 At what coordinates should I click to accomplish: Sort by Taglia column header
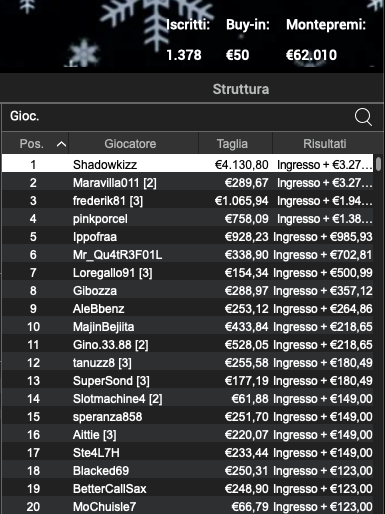pos(232,144)
